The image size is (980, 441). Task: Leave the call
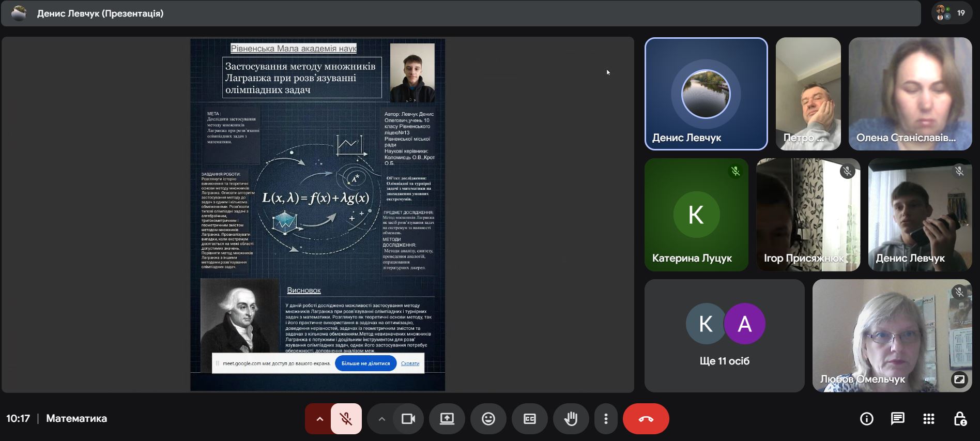(646, 419)
